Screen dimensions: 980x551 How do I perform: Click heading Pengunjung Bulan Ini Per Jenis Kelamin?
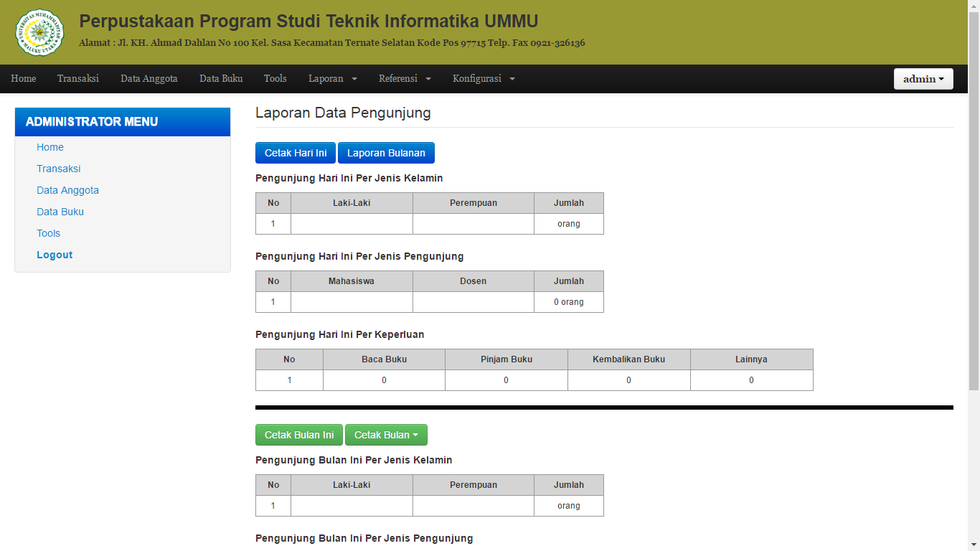(x=354, y=460)
